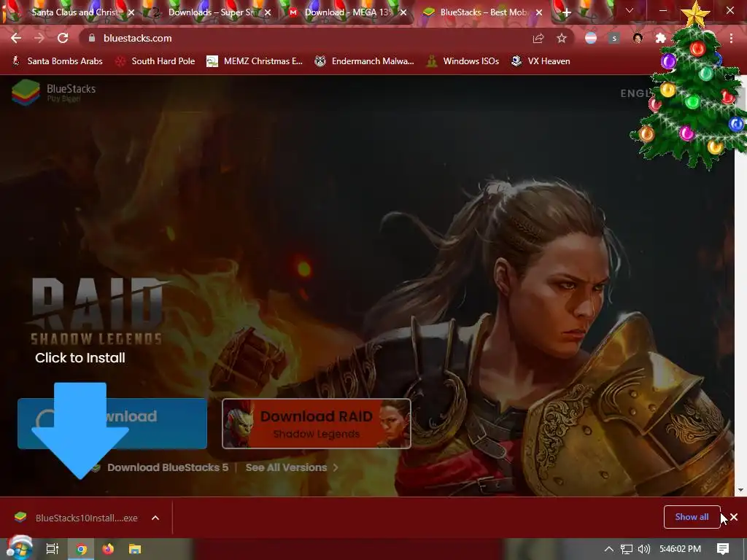
Task: Click the Chrome taskbar icon
Action: click(x=81, y=549)
